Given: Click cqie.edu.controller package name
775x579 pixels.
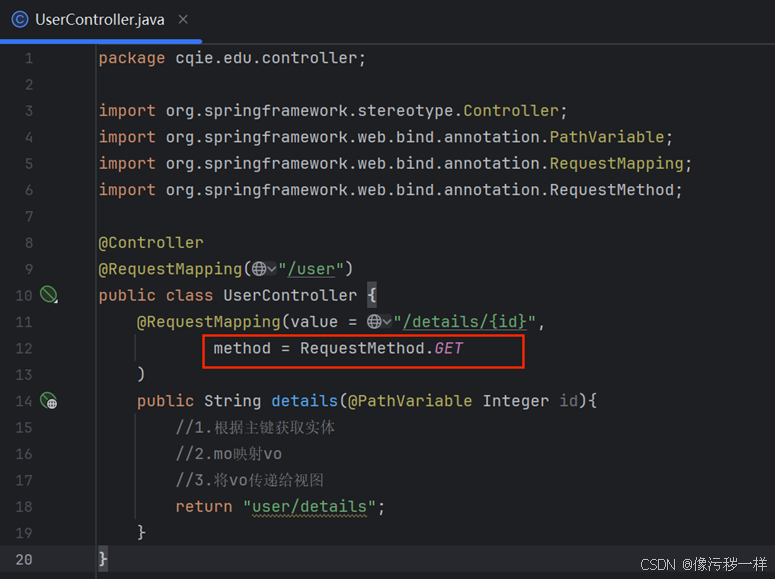Looking at the screenshot, I should (266, 58).
